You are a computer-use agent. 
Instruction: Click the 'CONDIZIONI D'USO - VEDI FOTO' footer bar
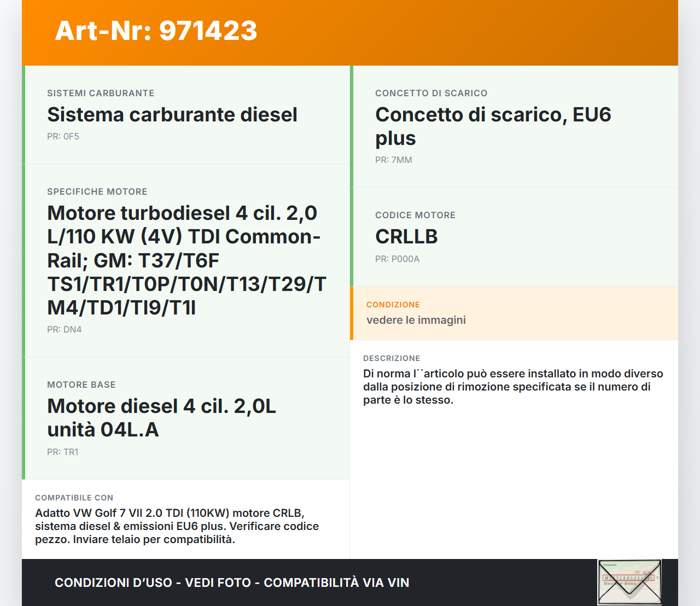pos(231,582)
